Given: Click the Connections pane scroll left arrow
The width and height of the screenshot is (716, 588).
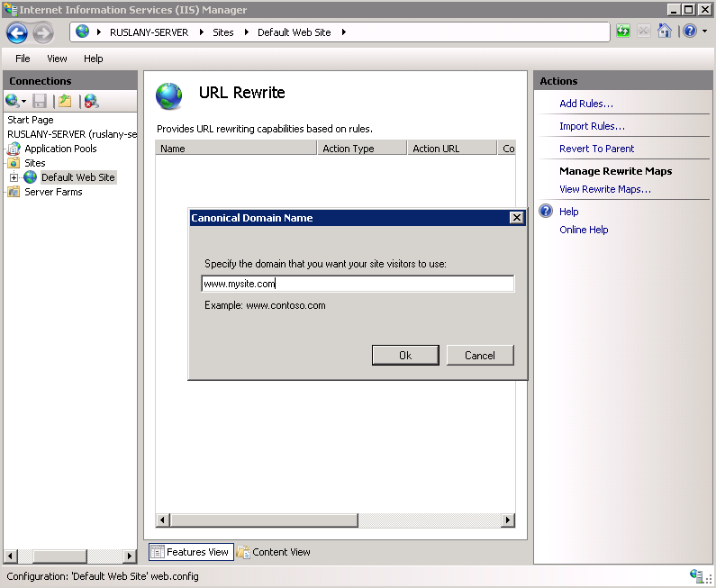Looking at the screenshot, I should (x=11, y=556).
